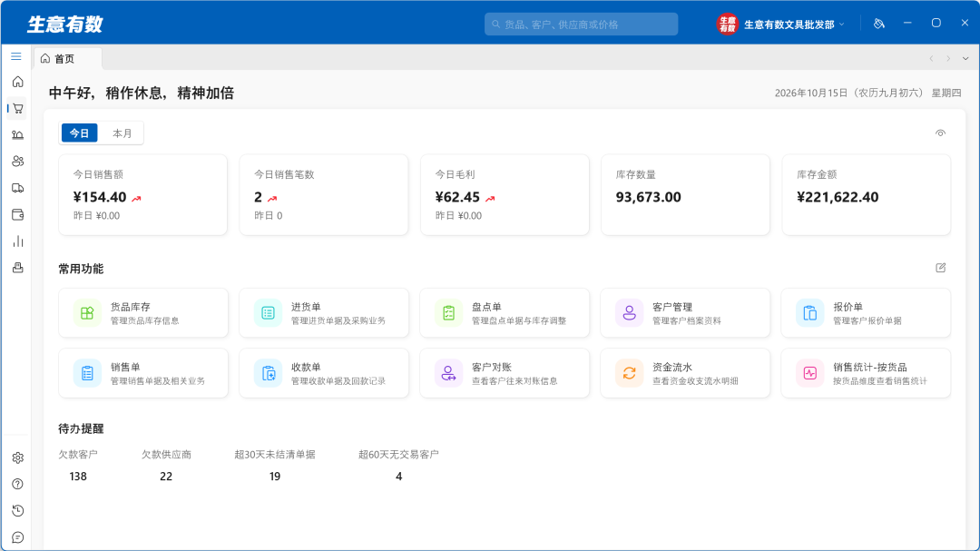
Task: Open the help question mark icon
Action: click(x=17, y=484)
